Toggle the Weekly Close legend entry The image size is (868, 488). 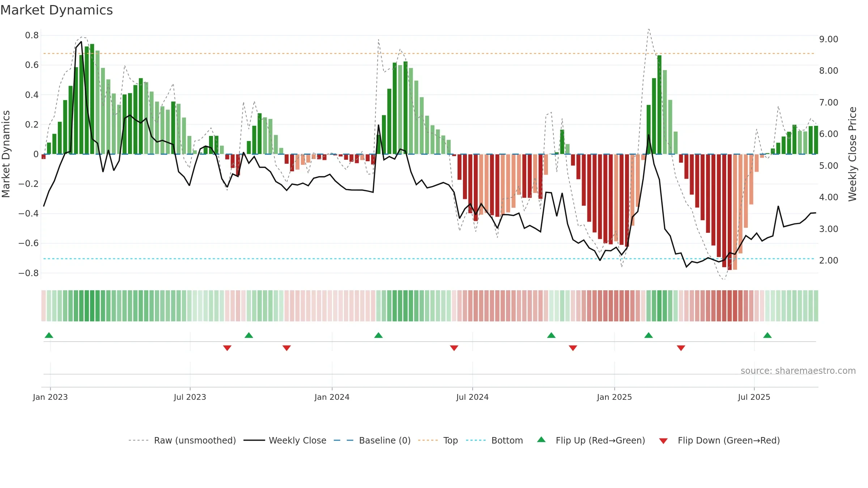[x=285, y=440]
